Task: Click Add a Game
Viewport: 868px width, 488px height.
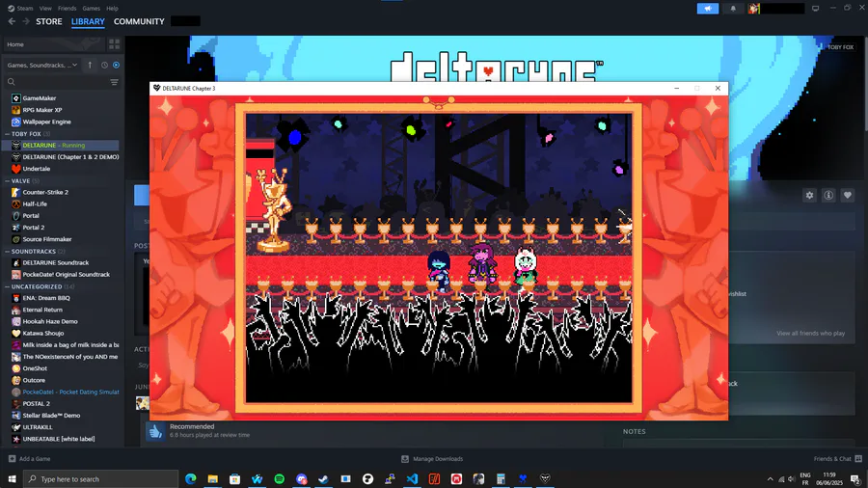Action: pyautogui.click(x=29, y=459)
